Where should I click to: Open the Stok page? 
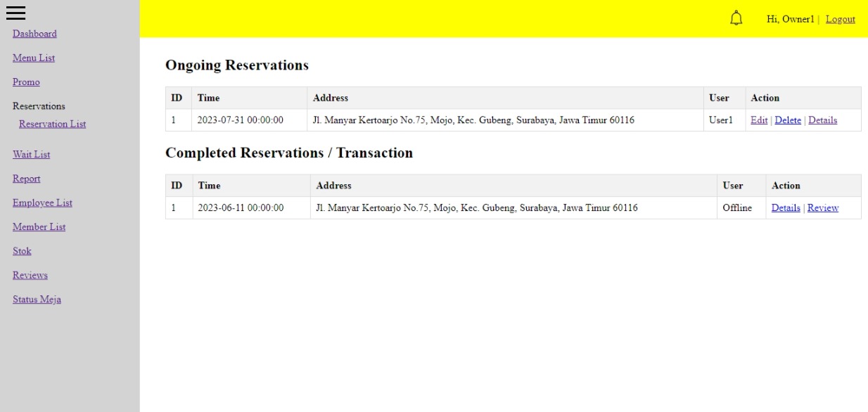pyautogui.click(x=22, y=251)
